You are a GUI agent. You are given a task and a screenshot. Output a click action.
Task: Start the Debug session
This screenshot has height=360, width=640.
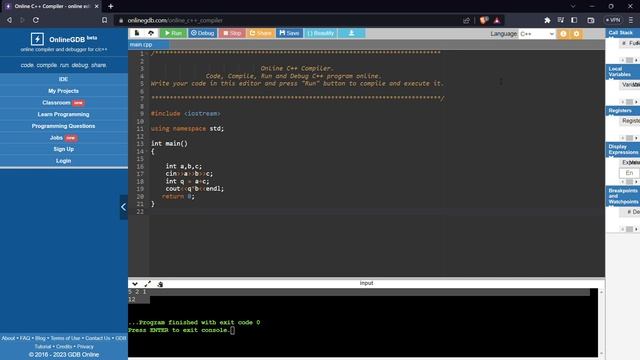[202, 33]
